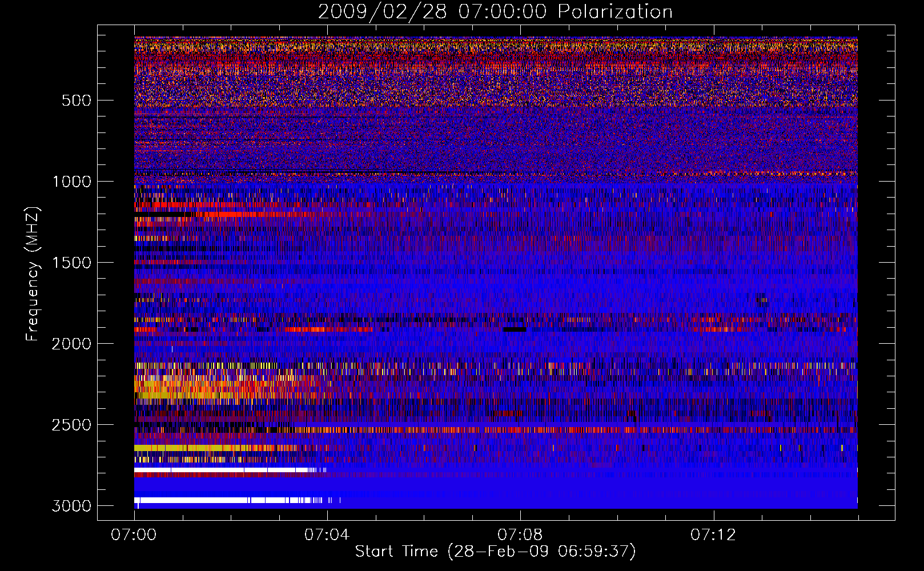924x571 pixels.
Task: Click the 'Start Time (28-Feb-09 06:59:37)' label
Action: (x=495, y=552)
